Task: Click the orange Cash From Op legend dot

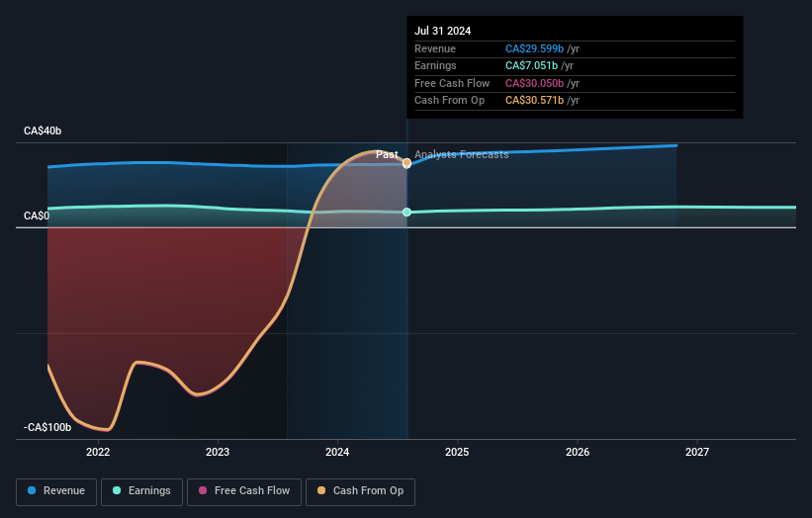Action: point(321,490)
